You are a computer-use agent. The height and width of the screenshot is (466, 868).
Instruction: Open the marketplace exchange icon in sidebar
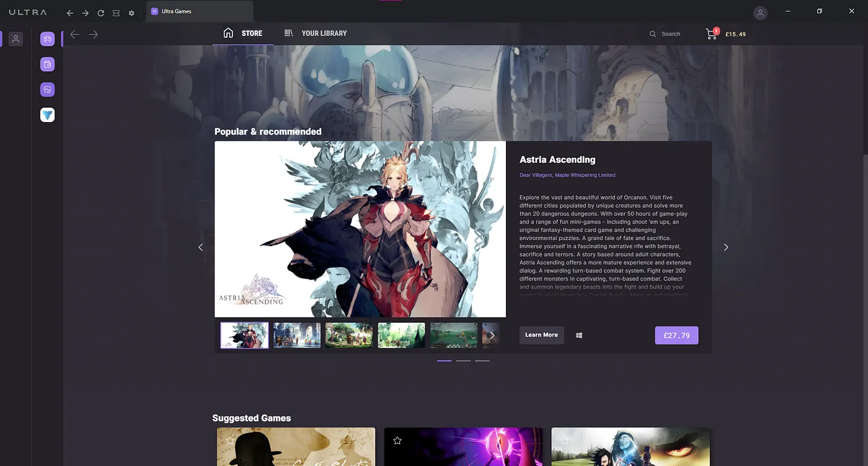coord(47,89)
